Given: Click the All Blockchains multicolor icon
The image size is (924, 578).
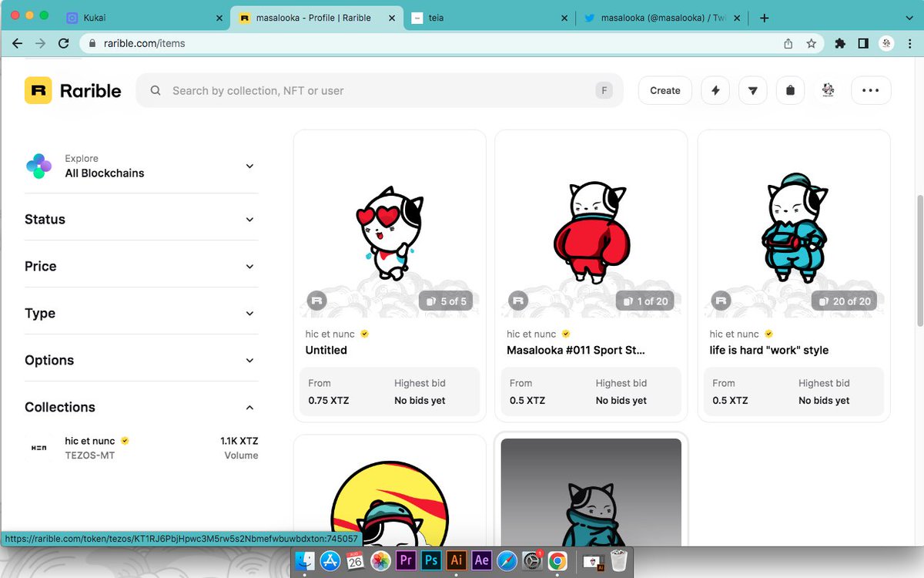Looking at the screenshot, I should click(x=38, y=166).
